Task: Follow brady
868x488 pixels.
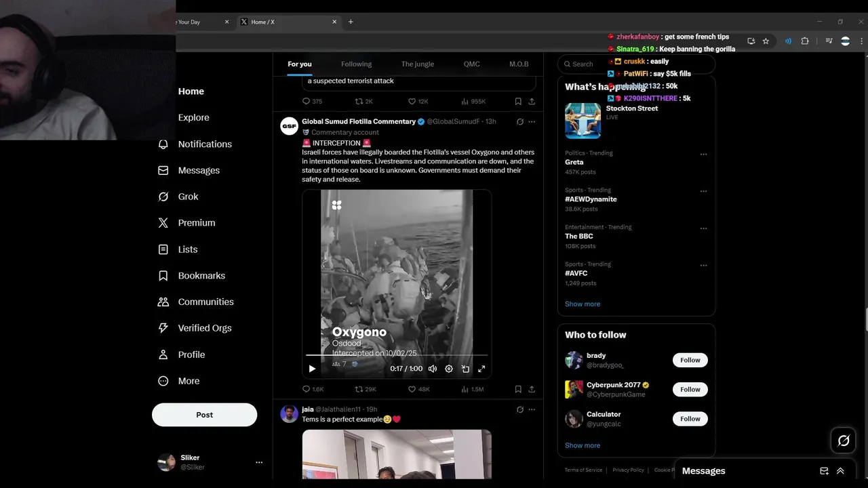Action: 690,360
